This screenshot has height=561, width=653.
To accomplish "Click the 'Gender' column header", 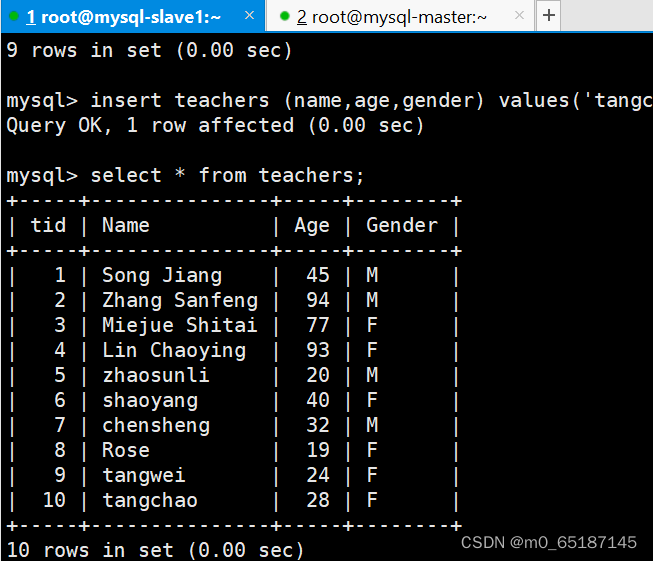I will click(x=402, y=225).
